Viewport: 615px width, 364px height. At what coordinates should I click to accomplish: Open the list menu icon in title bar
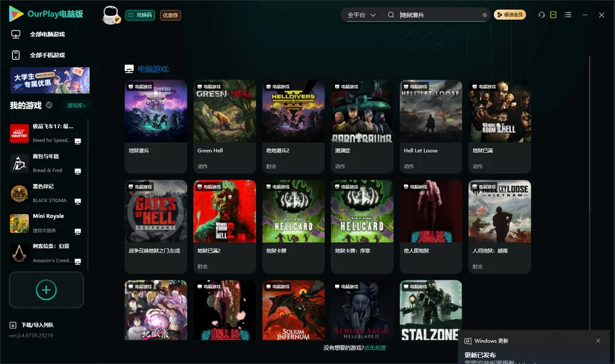tap(568, 15)
